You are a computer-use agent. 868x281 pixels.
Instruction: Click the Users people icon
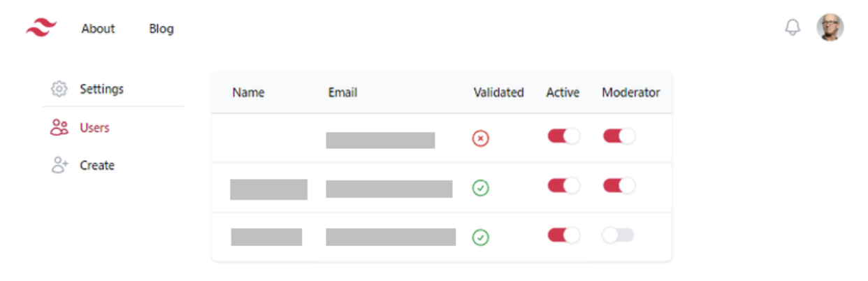click(x=59, y=128)
